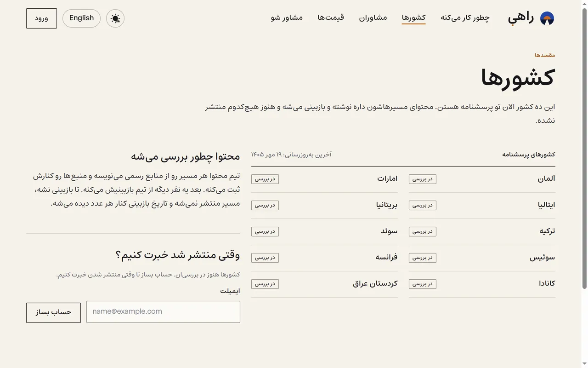
Task: Open the کشورها nav tab
Action: (x=413, y=18)
